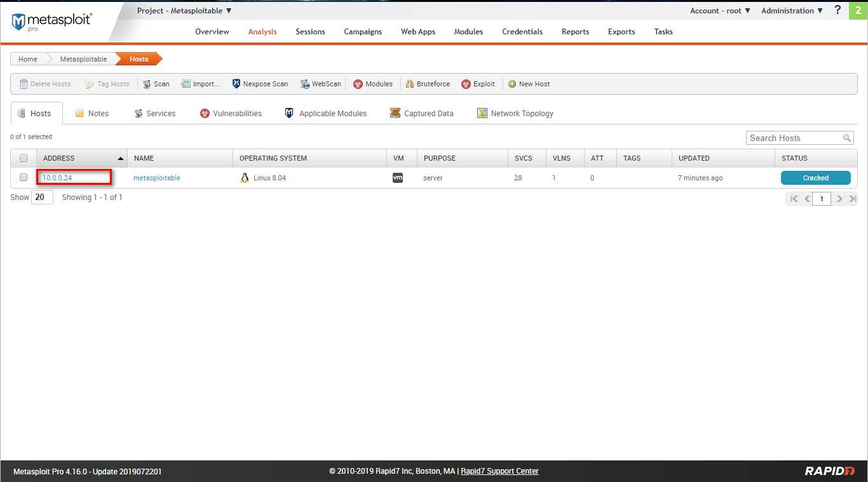
Task: Click Home in the breadcrumb
Action: (x=28, y=59)
